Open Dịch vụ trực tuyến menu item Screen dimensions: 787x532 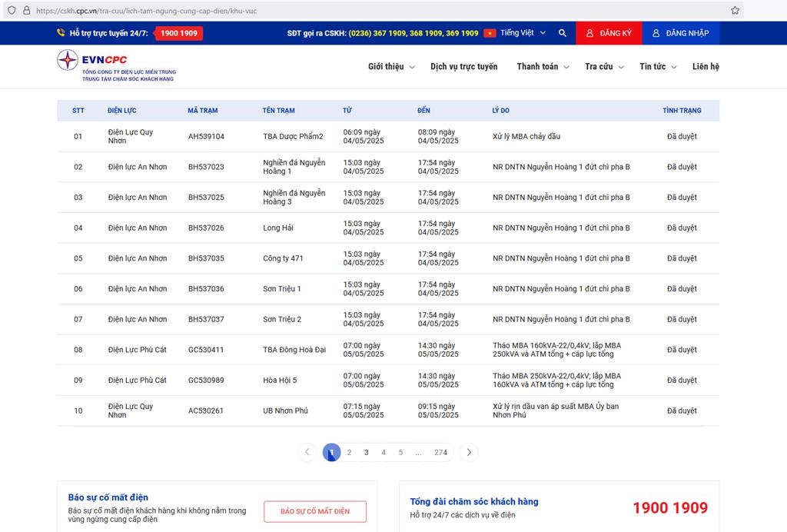coord(463,67)
